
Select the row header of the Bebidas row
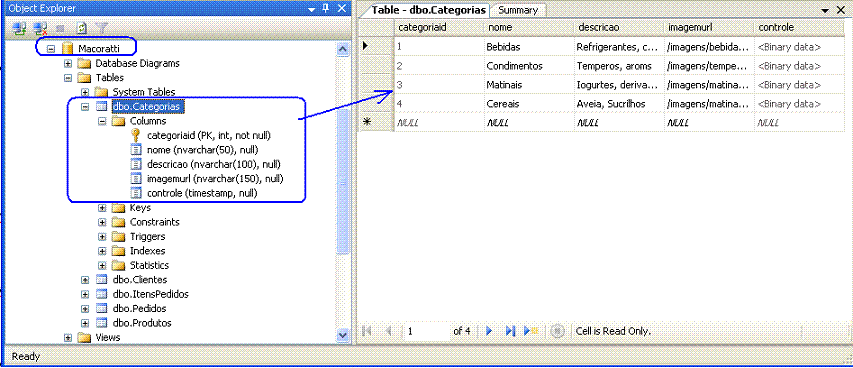click(376, 47)
